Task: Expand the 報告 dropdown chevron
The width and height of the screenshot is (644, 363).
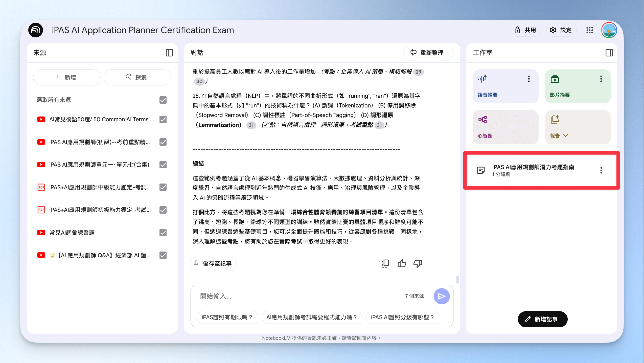Action: pyautogui.click(x=566, y=136)
